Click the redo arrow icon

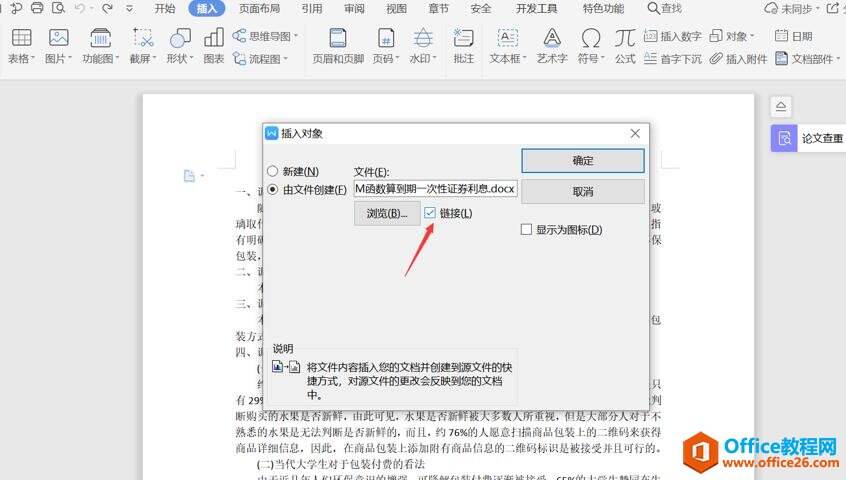tap(107, 8)
